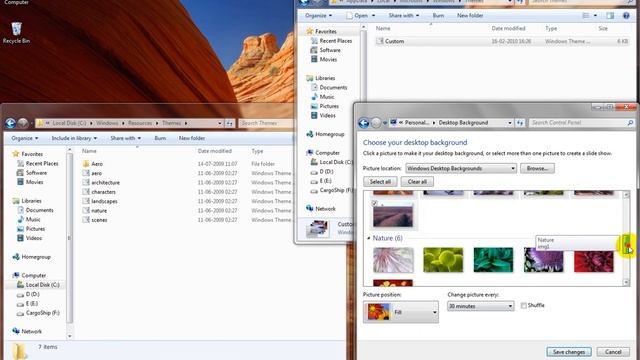Open the Recycle Bin desktop icon
640x360 pixels.
coord(16,33)
